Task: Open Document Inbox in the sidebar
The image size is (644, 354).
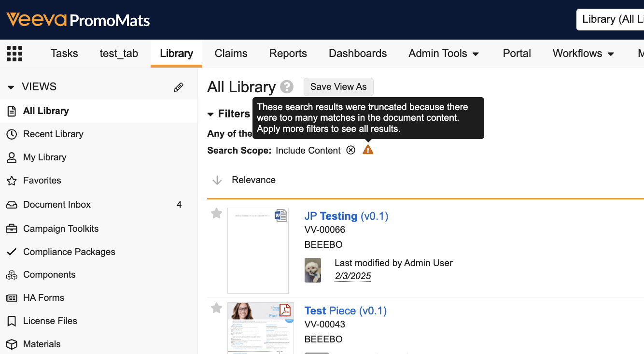Action: click(x=57, y=205)
